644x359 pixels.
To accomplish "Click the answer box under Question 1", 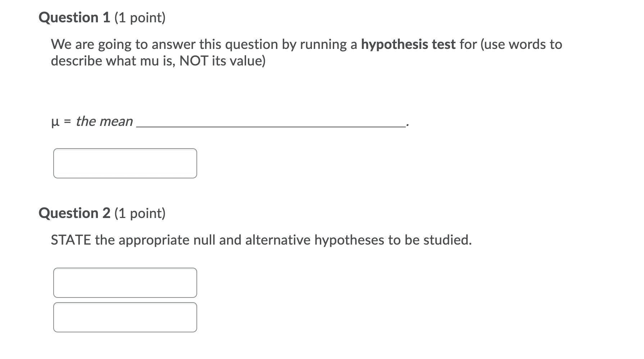I will coord(125,163).
